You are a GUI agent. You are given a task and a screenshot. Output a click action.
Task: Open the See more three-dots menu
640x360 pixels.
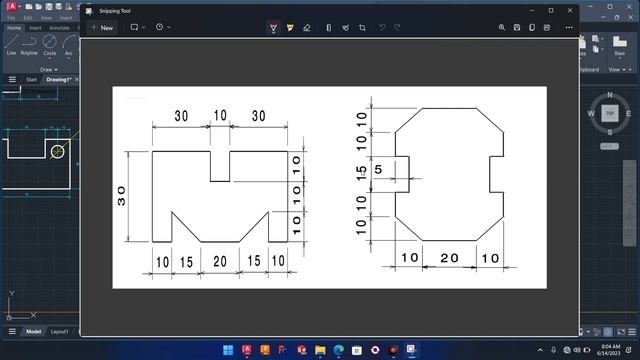569,27
